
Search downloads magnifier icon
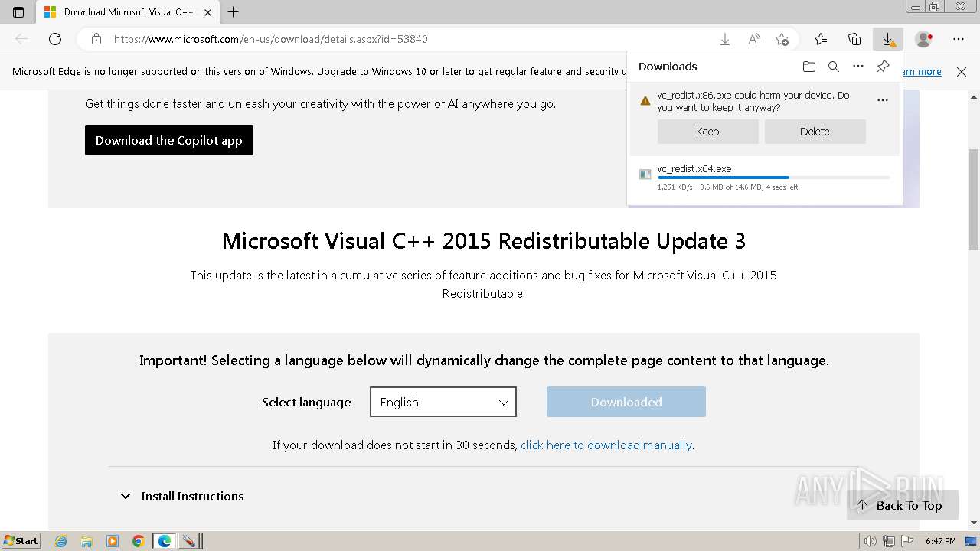(x=834, y=67)
